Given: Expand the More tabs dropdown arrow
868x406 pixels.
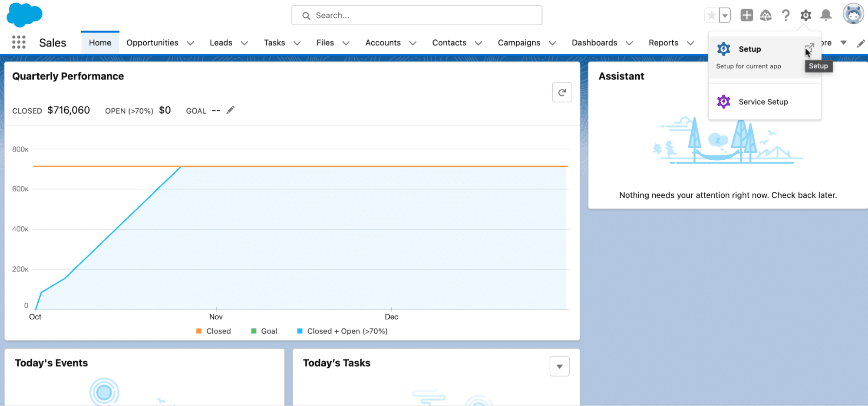Looking at the screenshot, I should pos(844,43).
